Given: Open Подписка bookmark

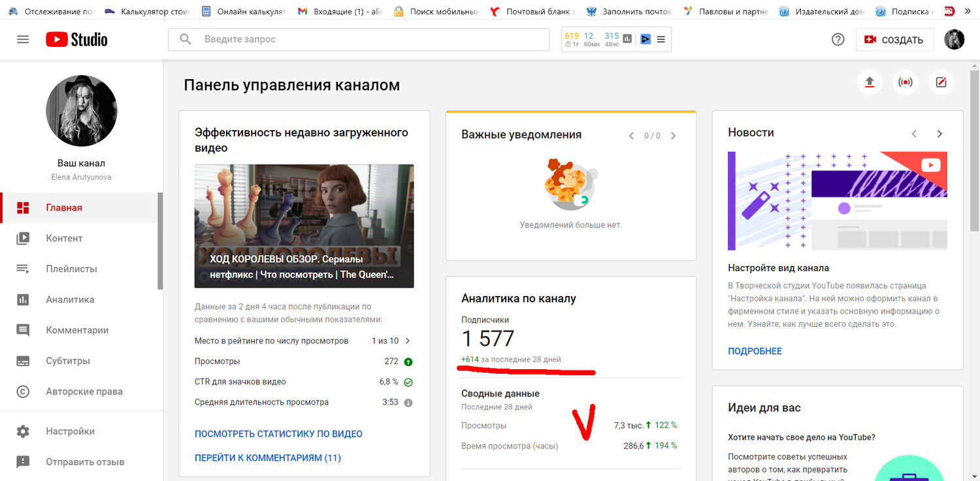Looking at the screenshot, I should click(906, 11).
